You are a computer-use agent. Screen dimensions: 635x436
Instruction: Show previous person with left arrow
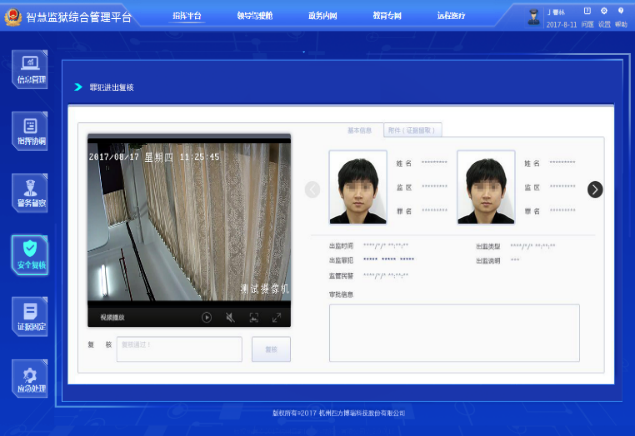click(x=312, y=189)
